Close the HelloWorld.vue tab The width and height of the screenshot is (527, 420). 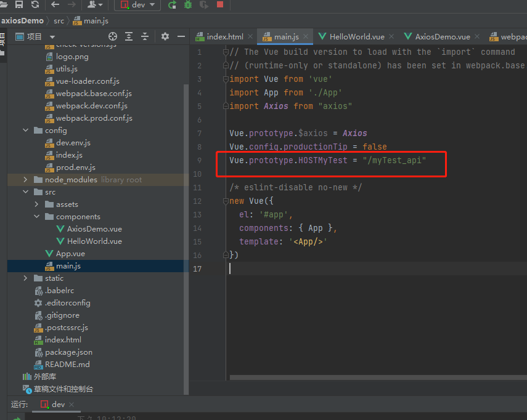391,36
